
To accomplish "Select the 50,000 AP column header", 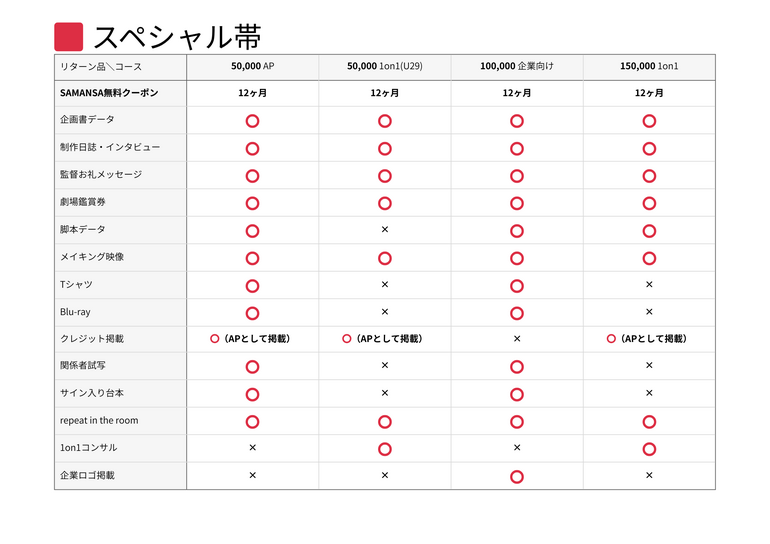I will point(252,67).
